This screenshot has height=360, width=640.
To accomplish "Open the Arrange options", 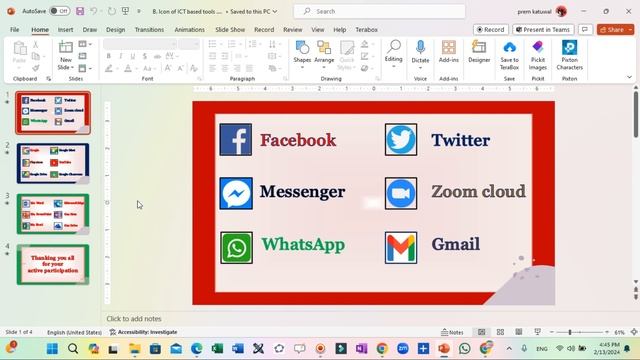I will (324, 52).
